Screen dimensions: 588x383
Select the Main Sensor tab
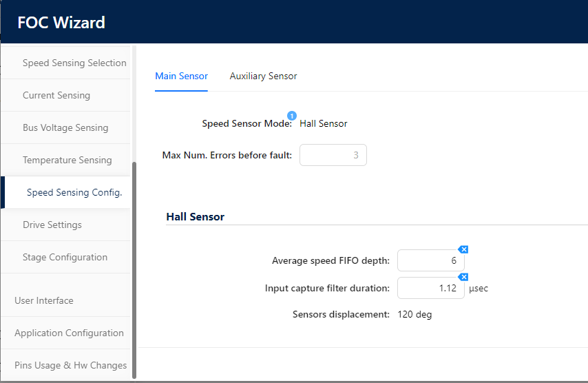tap(181, 76)
